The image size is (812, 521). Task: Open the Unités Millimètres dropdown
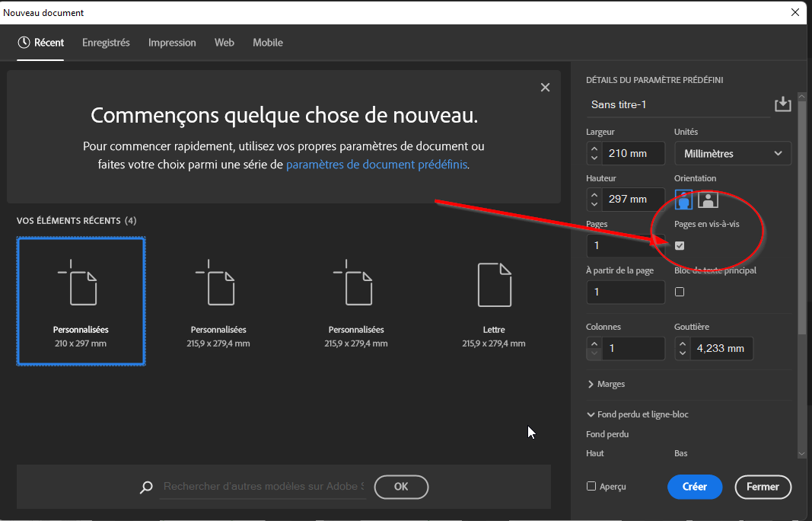click(x=733, y=153)
